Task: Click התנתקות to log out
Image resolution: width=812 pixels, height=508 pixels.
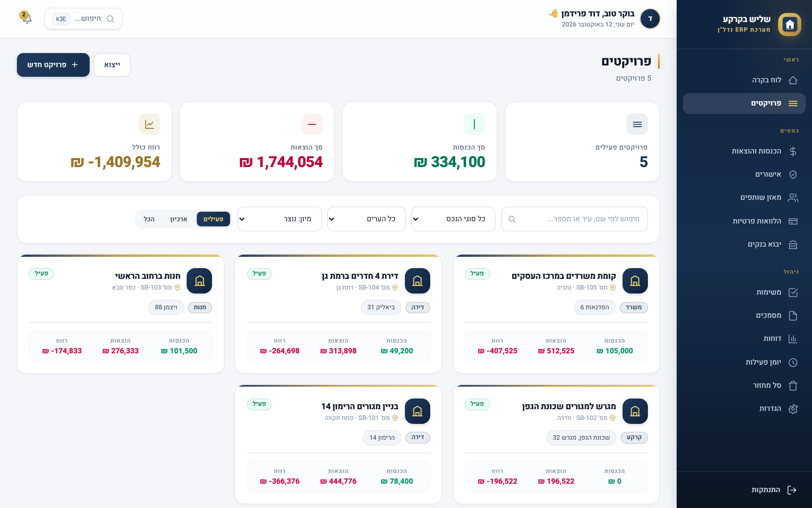Action: (744, 490)
